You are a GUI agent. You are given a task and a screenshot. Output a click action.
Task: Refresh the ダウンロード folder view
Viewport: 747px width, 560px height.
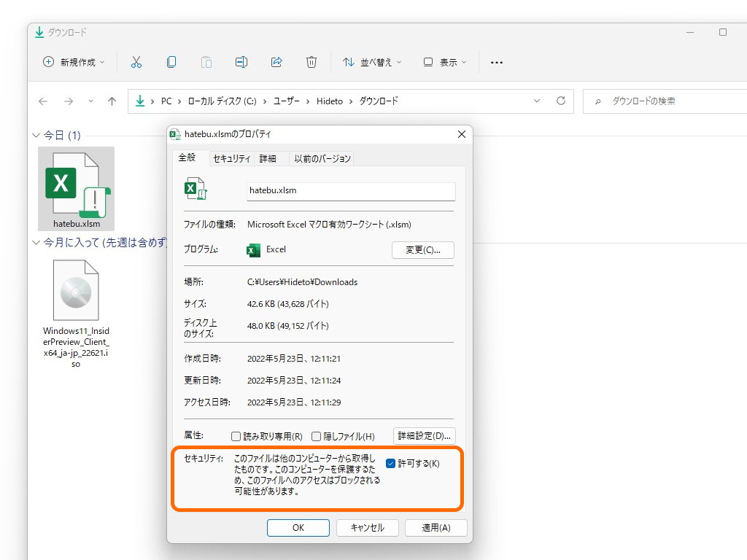tap(561, 101)
